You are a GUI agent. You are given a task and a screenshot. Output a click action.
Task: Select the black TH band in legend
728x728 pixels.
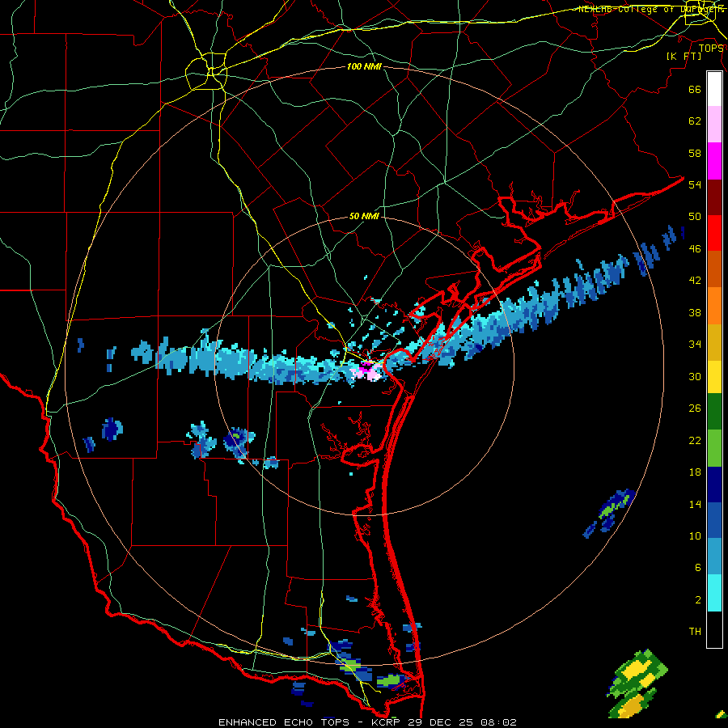point(714,629)
